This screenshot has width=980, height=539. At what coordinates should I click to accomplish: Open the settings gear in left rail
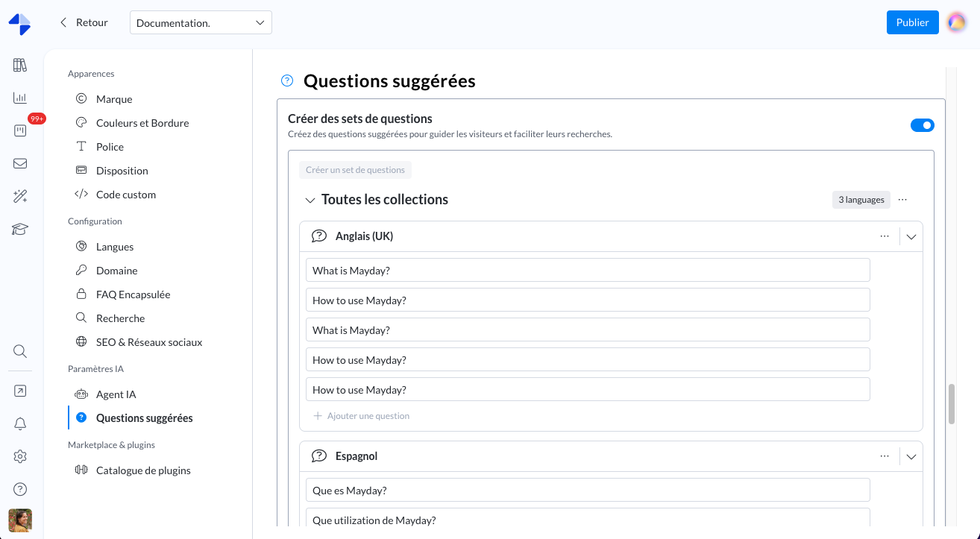pos(20,456)
